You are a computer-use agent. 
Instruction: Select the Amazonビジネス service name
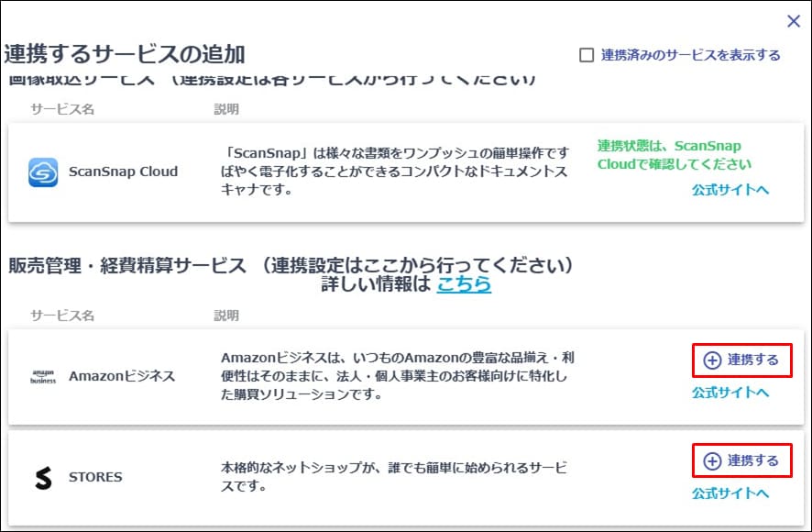tap(122, 376)
